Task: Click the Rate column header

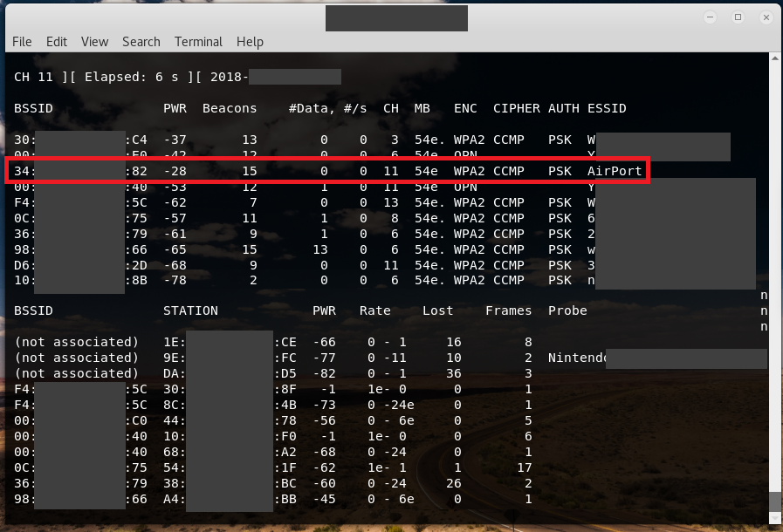Action: pos(375,311)
